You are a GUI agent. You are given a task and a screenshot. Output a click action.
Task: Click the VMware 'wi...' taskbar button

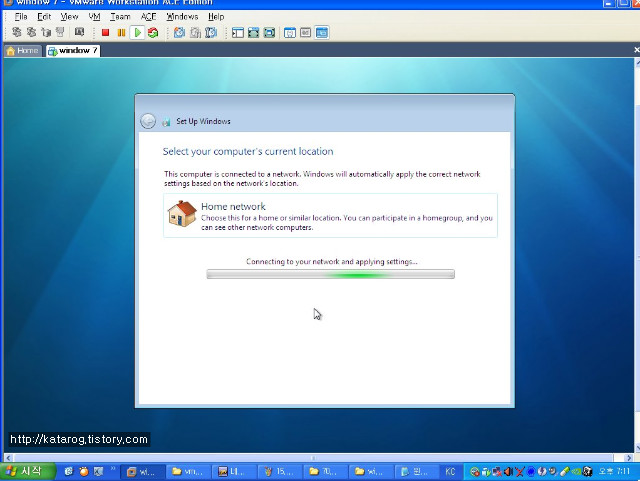pos(143,472)
